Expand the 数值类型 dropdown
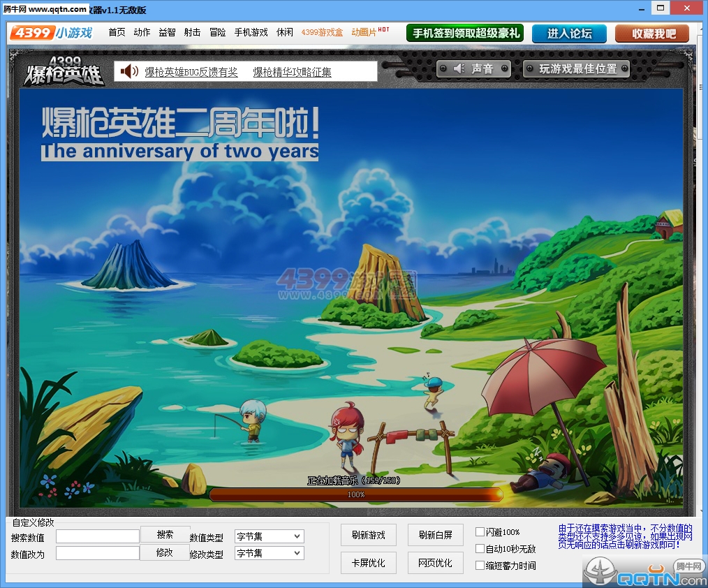This screenshot has height=588, width=708. point(269,536)
